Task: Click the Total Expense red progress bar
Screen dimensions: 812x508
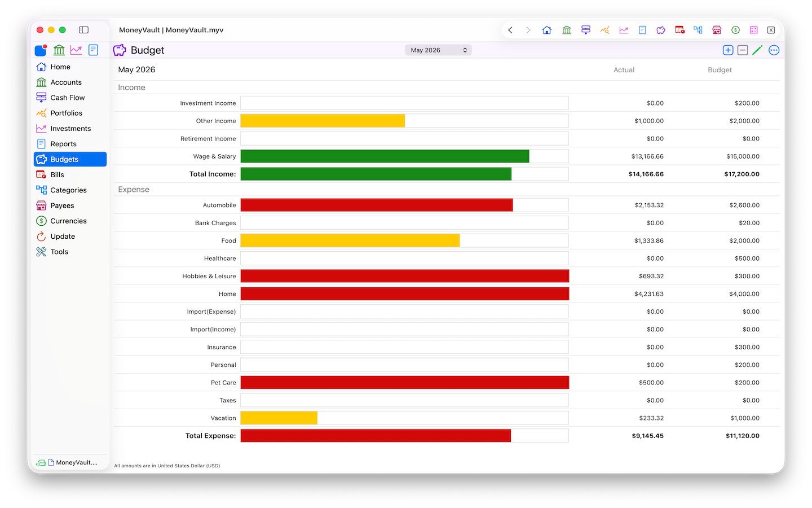Action: [x=376, y=436]
